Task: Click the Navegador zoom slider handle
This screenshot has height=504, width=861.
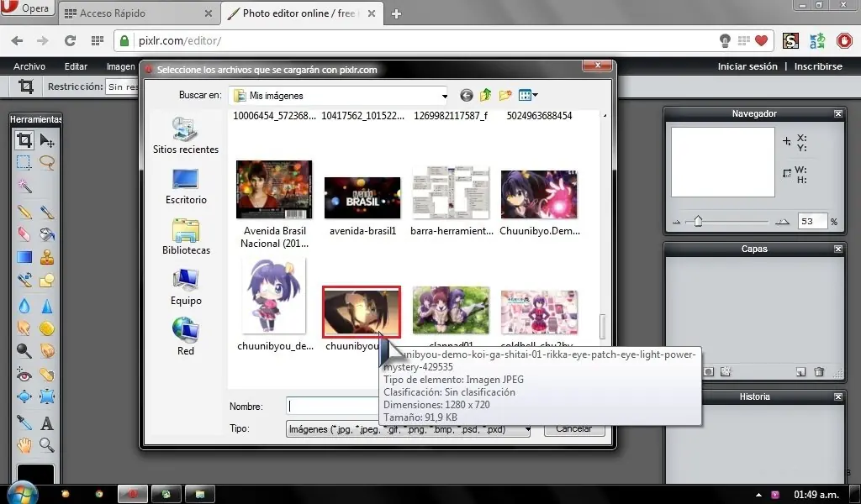Action: [x=698, y=221]
